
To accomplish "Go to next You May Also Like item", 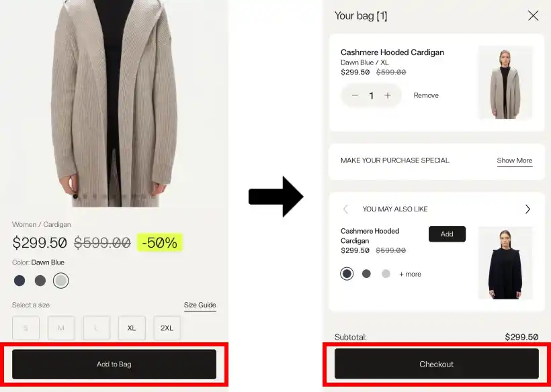I will coord(527,209).
